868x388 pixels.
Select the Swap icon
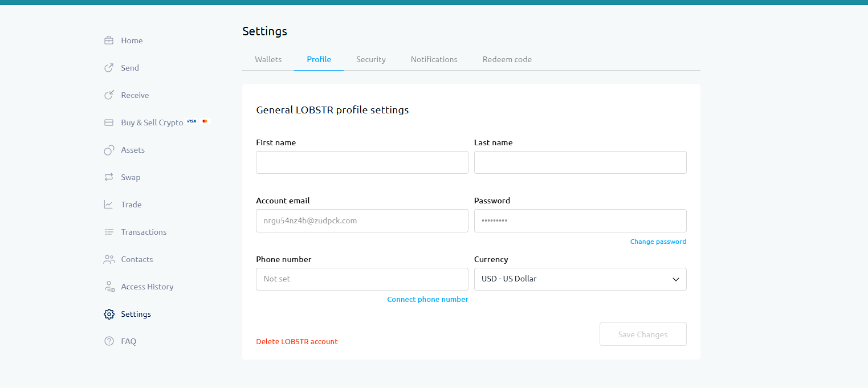[109, 177]
